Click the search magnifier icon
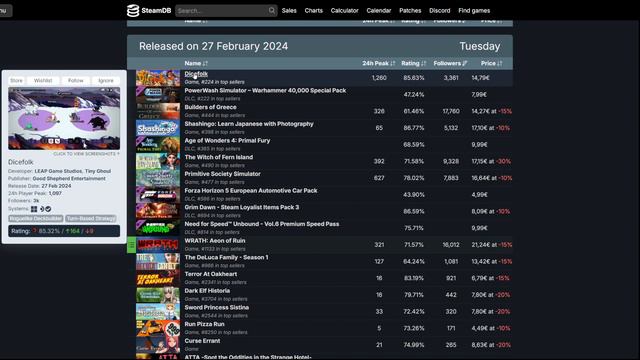 (x=272, y=11)
